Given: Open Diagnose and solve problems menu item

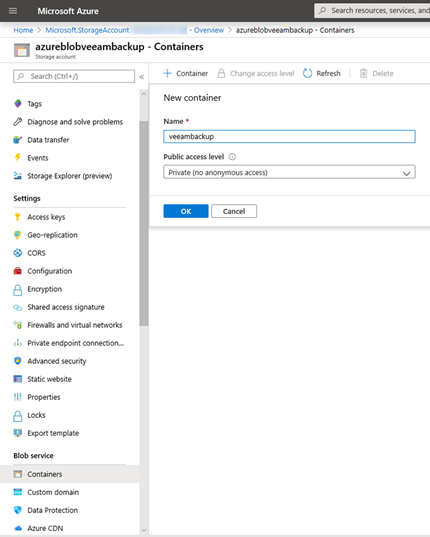Looking at the screenshot, I should coord(75,122).
